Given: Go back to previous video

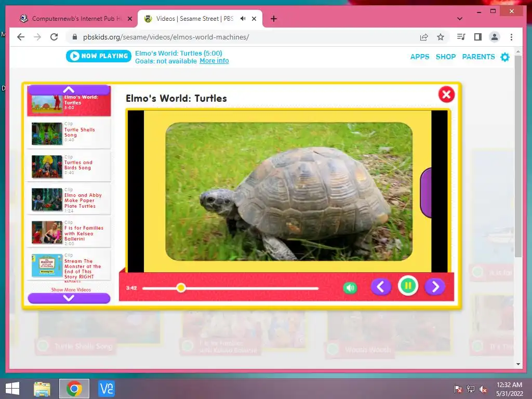Looking at the screenshot, I should [381, 287].
